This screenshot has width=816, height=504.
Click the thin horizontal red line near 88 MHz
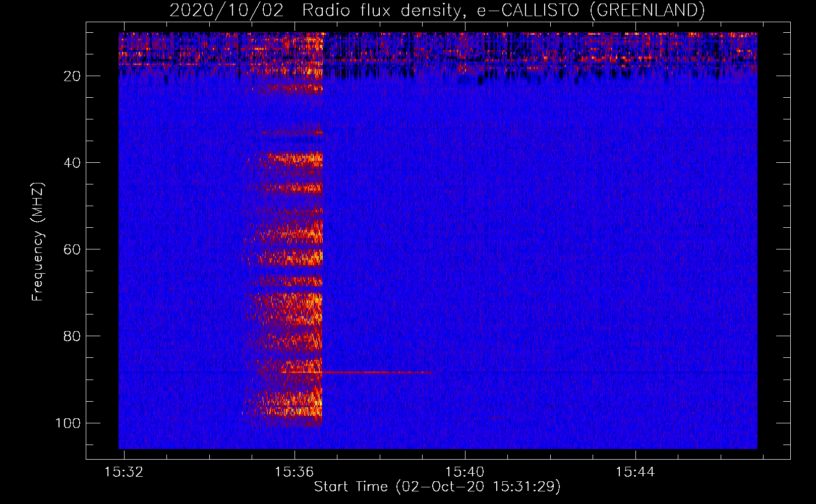(378, 372)
